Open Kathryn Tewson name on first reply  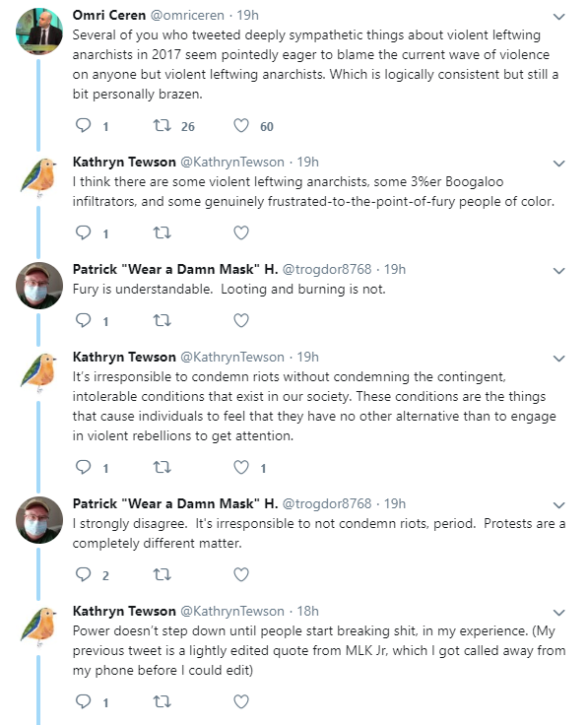tap(124, 162)
